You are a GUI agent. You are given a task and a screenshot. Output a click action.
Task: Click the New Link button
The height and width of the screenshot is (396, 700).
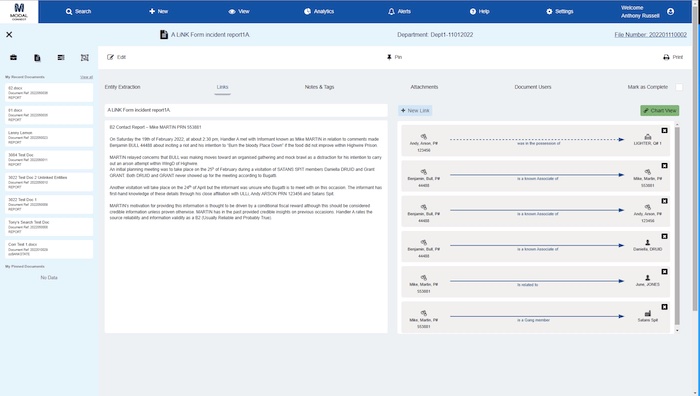click(x=415, y=111)
